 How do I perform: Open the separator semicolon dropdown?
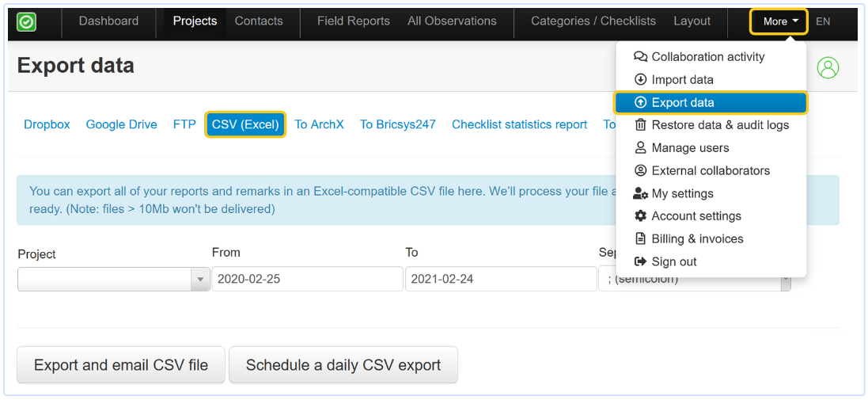(785, 280)
